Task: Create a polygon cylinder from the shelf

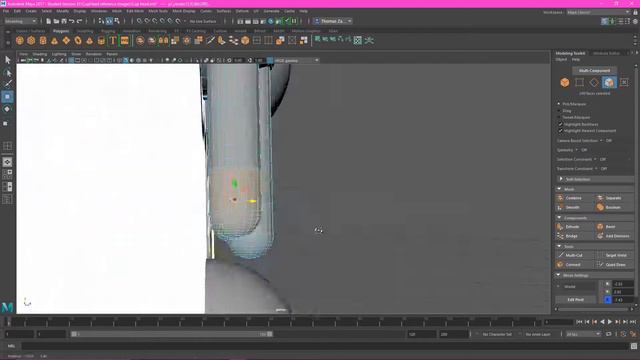Action: tap(43, 40)
